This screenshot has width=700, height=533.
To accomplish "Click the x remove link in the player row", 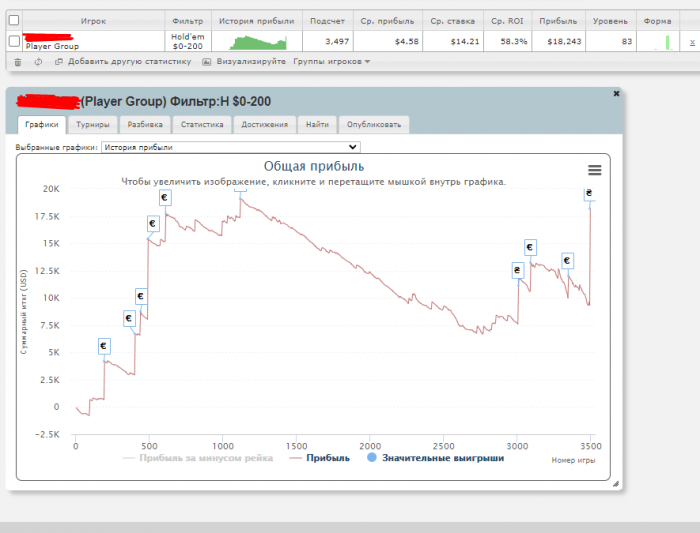I will click(692, 42).
